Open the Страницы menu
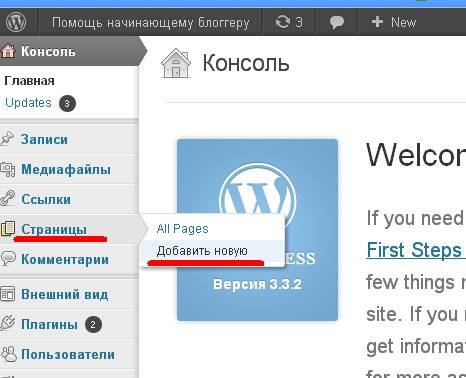This screenshot has height=378, width=466. [54, 229]
